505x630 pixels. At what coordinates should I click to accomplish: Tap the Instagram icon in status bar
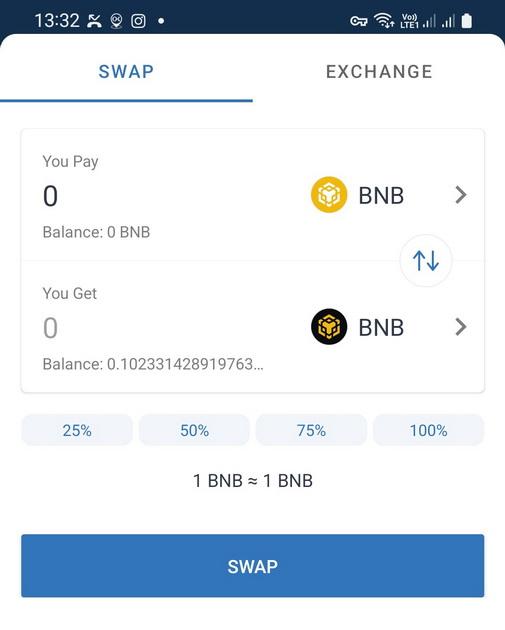[x=138, y=21]
